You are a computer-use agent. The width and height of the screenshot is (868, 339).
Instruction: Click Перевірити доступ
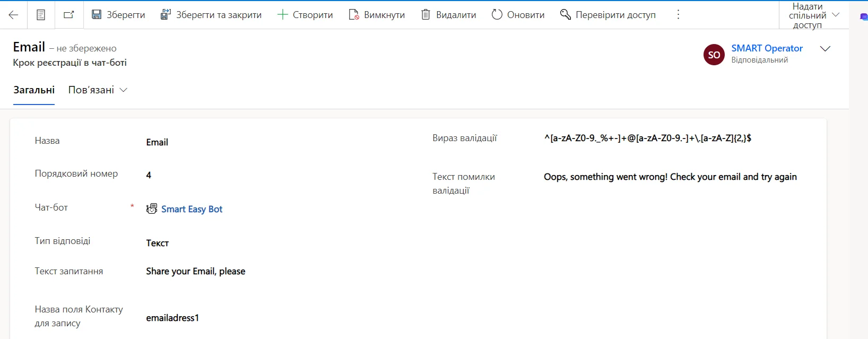[608, 15]
